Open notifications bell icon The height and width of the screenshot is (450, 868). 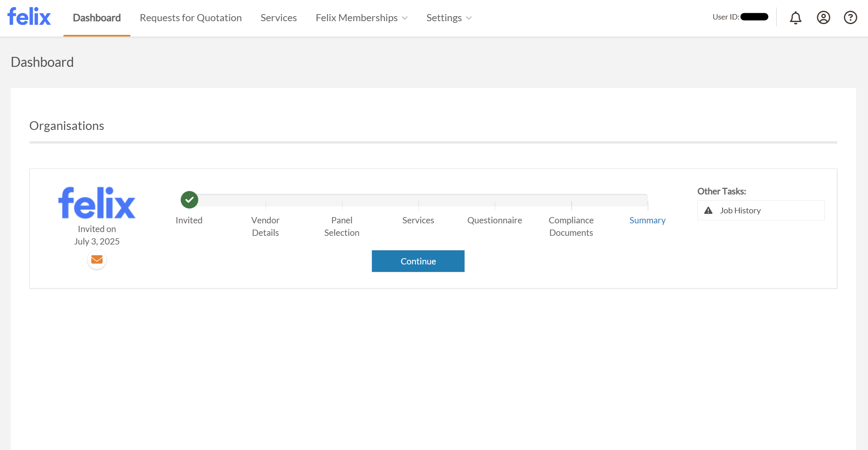[x=795, y=17]
